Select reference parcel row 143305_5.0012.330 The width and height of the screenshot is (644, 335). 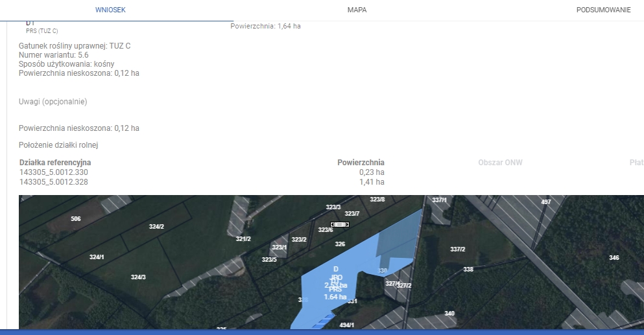[x=54, y=172]
